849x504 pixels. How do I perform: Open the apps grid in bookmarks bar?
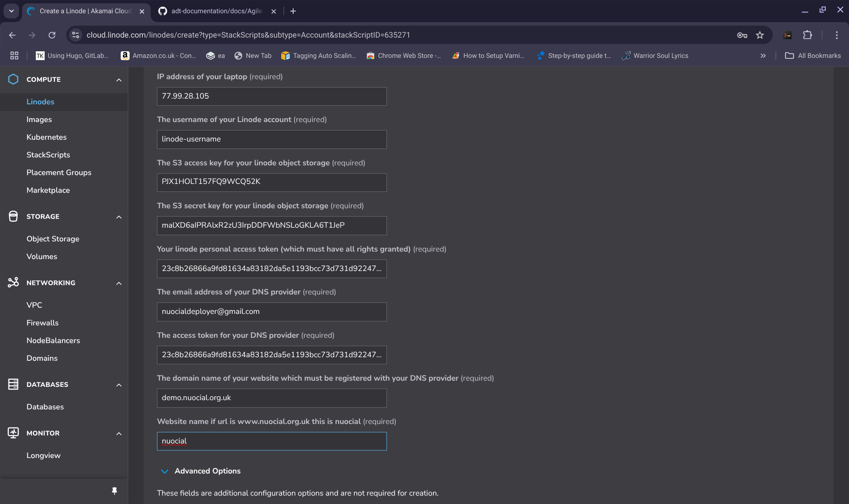point(14,55)
